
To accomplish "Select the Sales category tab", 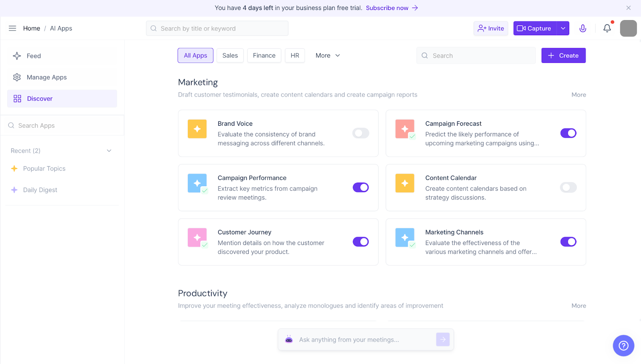I will pyautogui.click(x=230, y=56).
